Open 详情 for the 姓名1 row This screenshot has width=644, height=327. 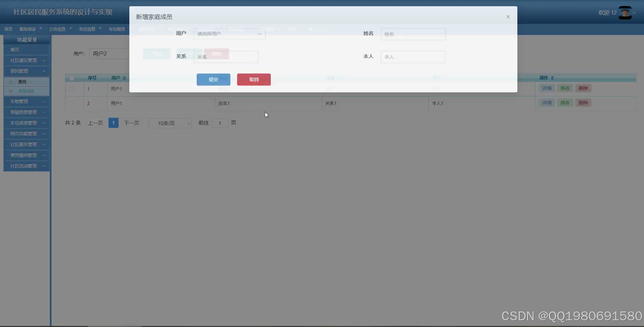(547, 103)
